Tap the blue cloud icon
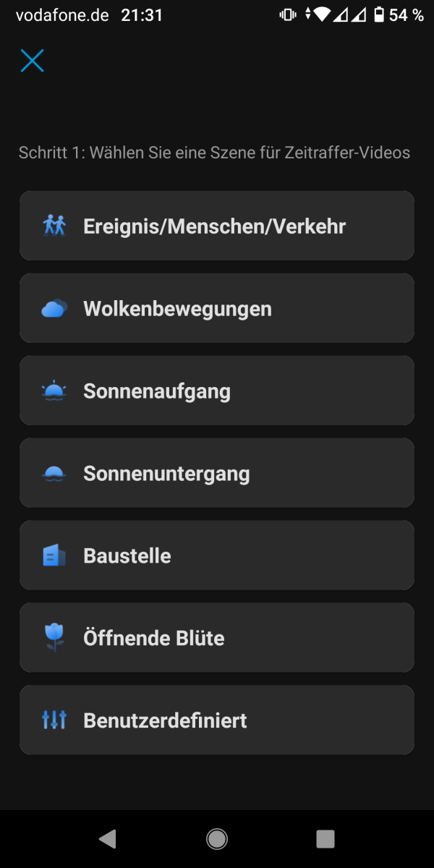This screenshot has height=868, width=434. [x=54, y=309]
